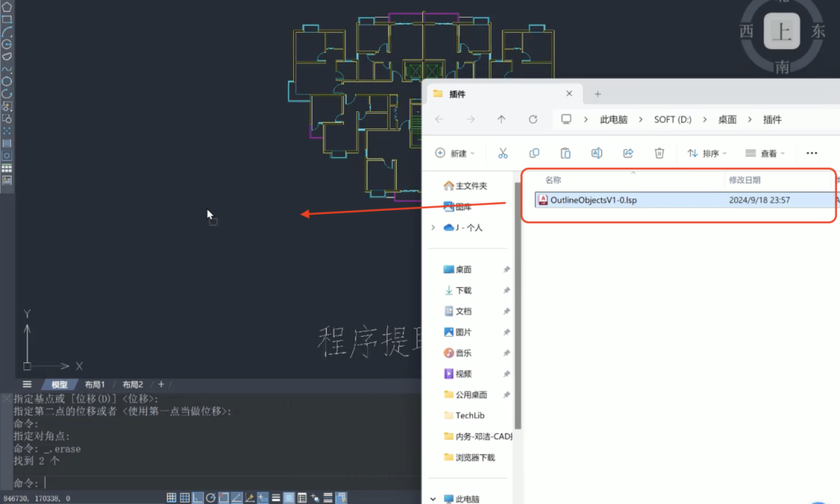Add a new layout tab in CAD
Image resolution: width=840 pixels, height=504 pixels.
coord(161,384)
